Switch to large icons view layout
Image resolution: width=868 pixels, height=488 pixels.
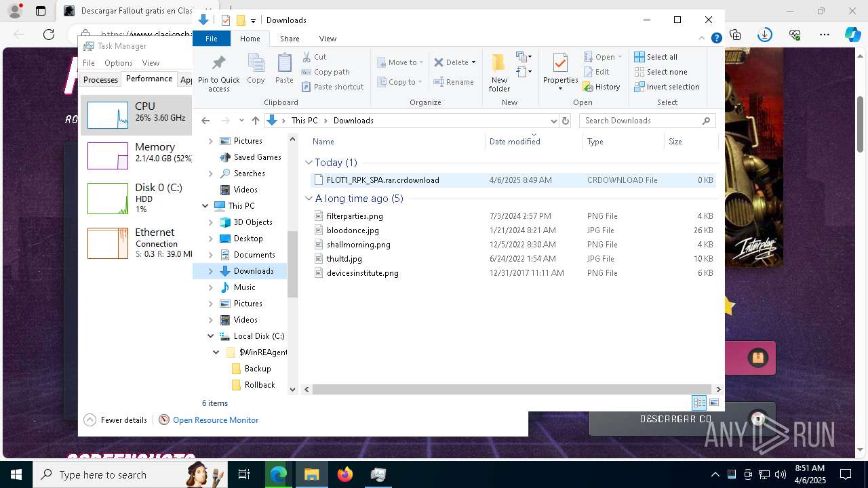click(714, 403)
